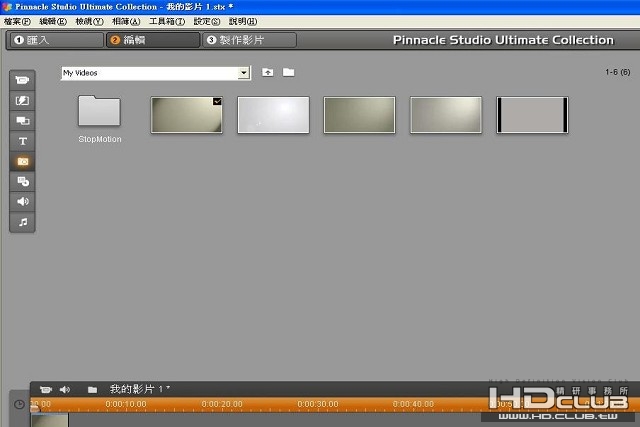Select the Photos album camera icon
This screenshot has height=427, width=640.
click(x=22, y=162)
